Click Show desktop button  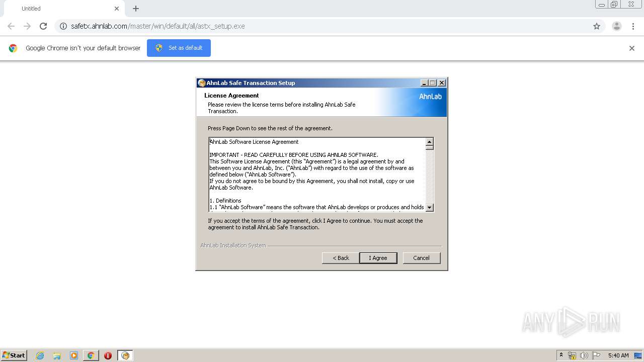click(638, 355)
